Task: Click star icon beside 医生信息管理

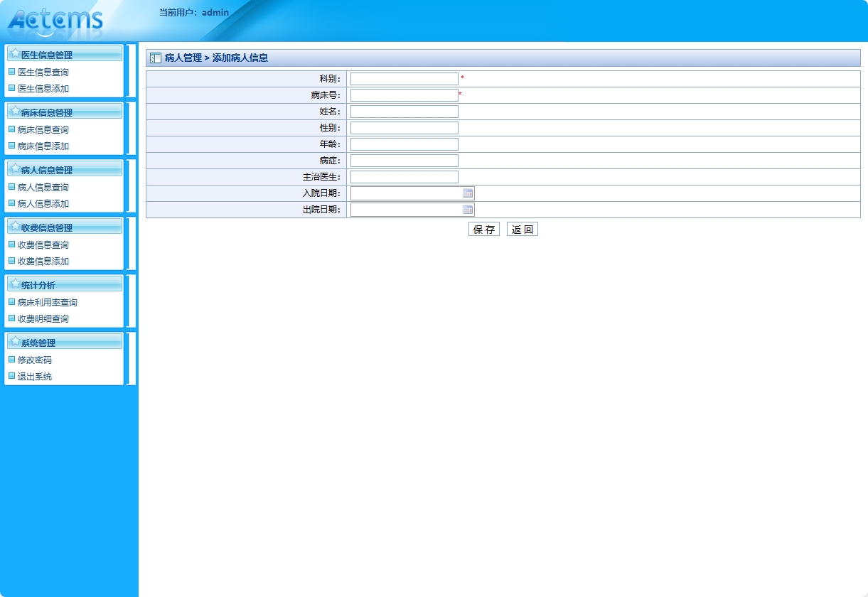Action: click(x=15, y=53)
